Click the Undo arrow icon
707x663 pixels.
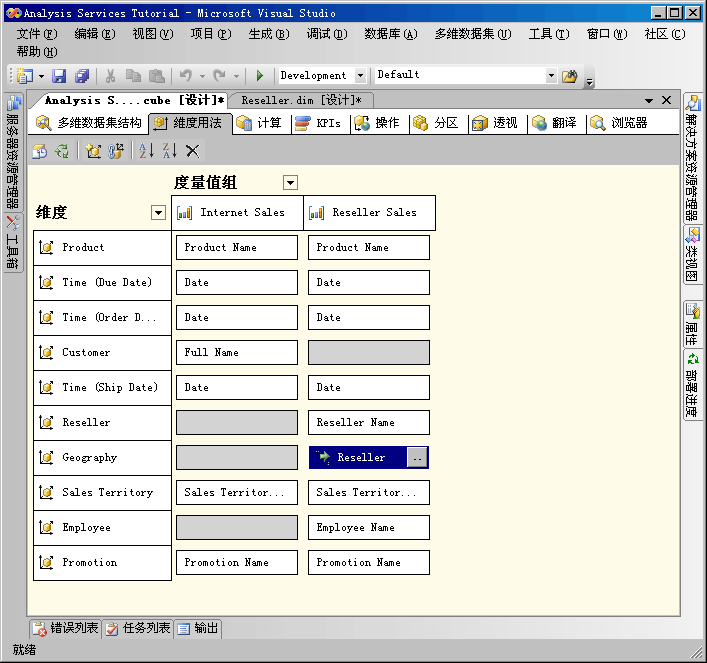[x=185, y=75]
